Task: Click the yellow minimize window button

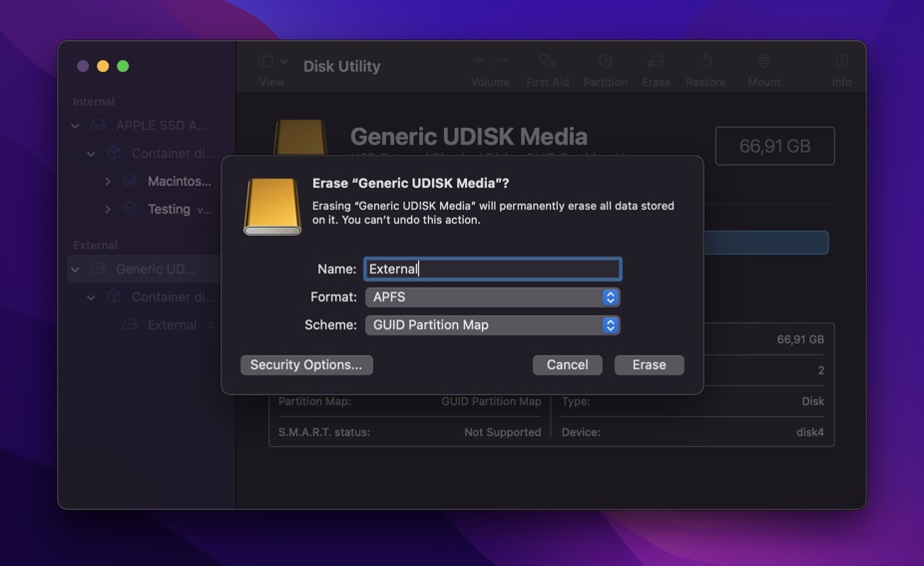Action: tap(103, 66)
